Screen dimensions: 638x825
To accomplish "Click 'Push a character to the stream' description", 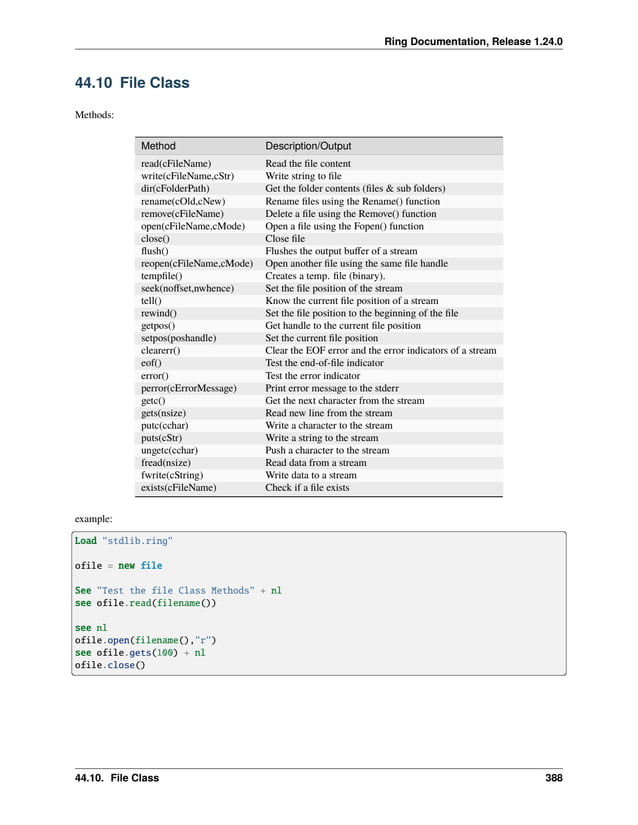I will tap(327, 450).
